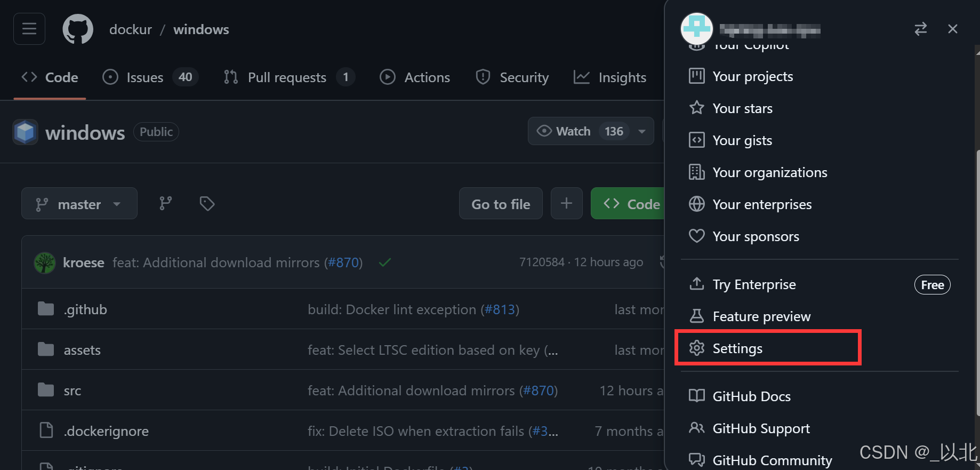Switch to the Code tab
This screenshot has width=980, height=470.
50,77
